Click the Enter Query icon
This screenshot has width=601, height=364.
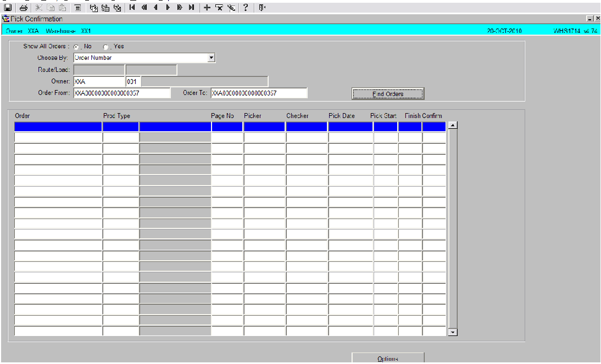[x=93, y=8]
